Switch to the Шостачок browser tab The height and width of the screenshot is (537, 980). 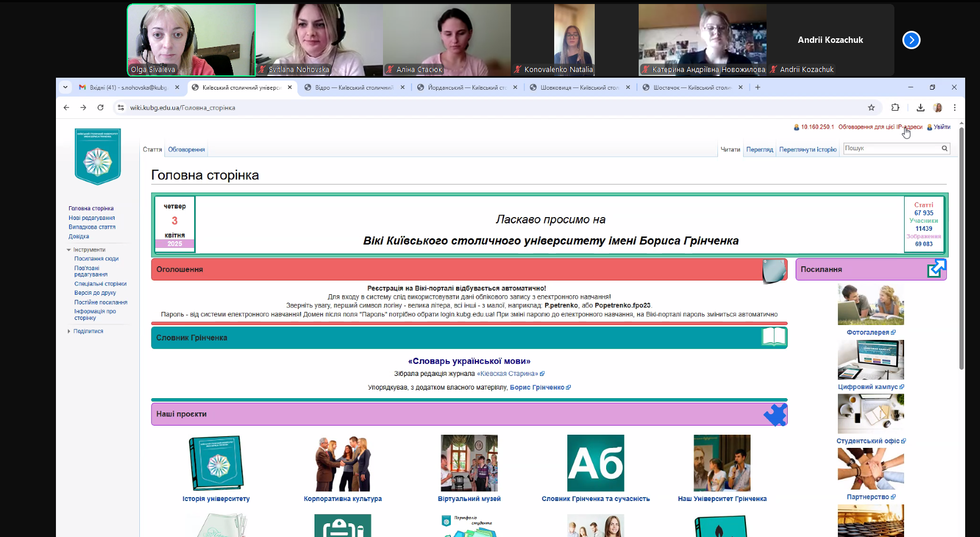(692, 87)
